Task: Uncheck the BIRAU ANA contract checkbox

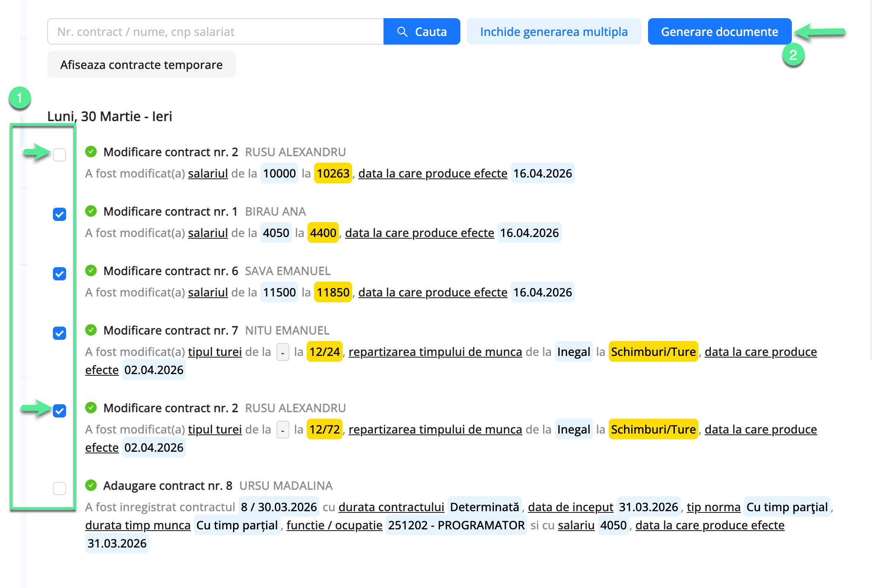Action: coord(60,214)
